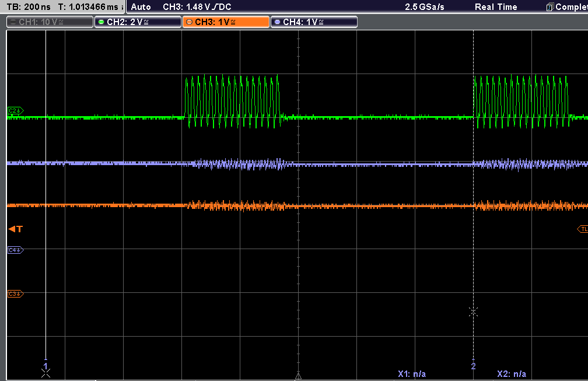The image size is (588, 381).
Task: Click the 2.5 GSa/s sample rate readout
Action: click(x=425, y=7)
